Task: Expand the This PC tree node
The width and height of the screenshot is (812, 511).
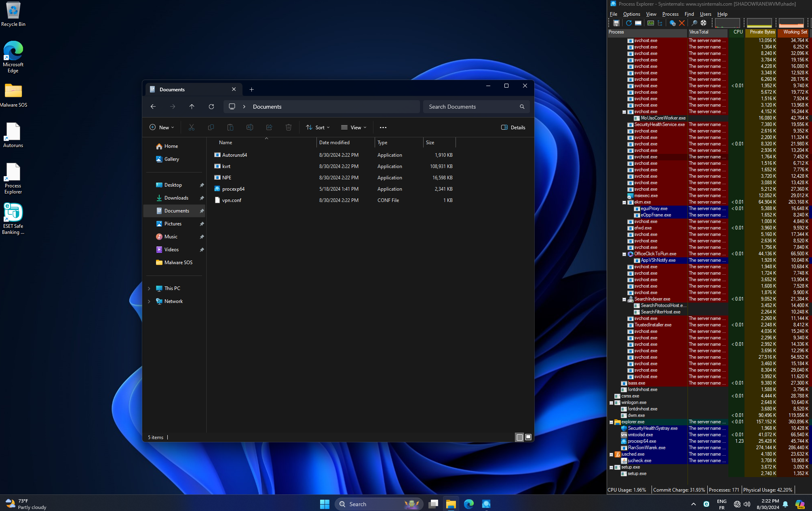Action: pyautogui.click(x=149, y=288)
